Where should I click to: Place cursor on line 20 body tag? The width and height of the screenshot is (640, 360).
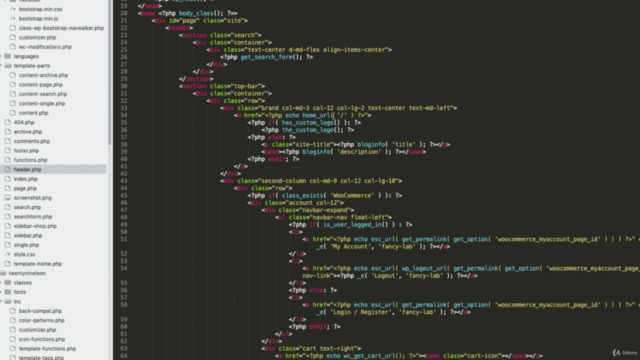point(147,13)
